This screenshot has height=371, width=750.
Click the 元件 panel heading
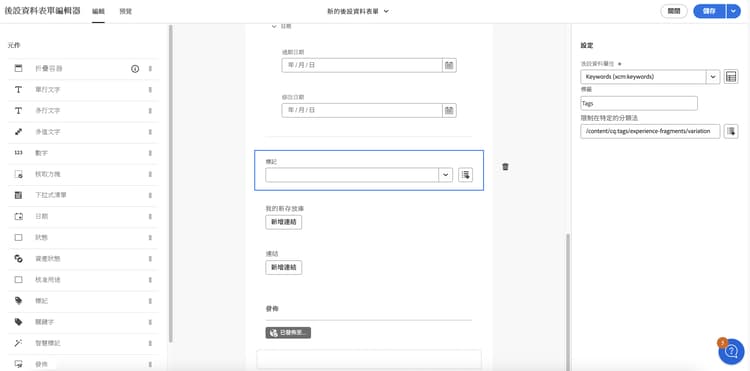pyautogui.click(x=14, y=45)
